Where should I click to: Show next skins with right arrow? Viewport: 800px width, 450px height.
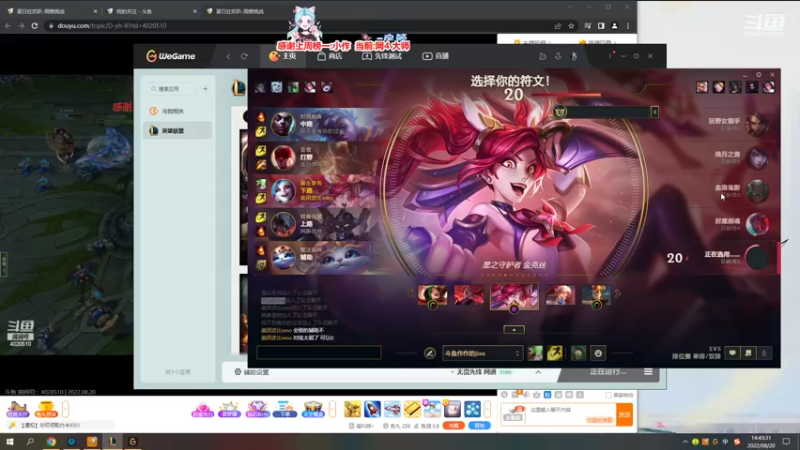click(x=617, y=294)
